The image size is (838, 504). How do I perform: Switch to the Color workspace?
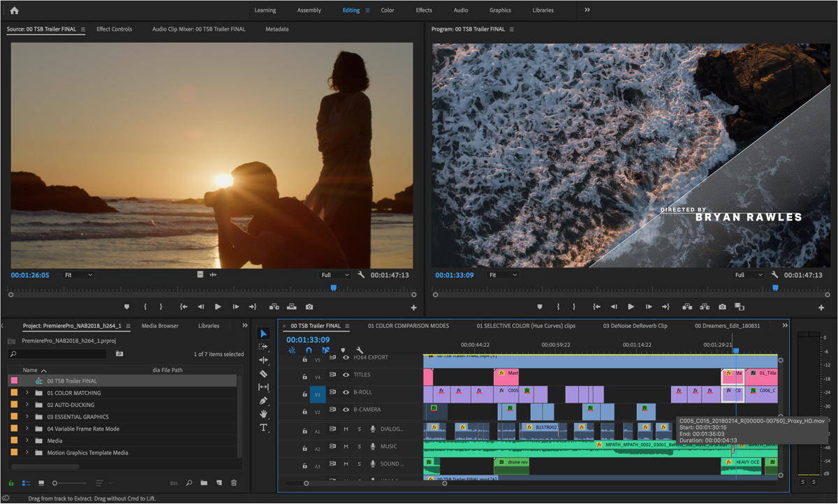pos(388,10)
